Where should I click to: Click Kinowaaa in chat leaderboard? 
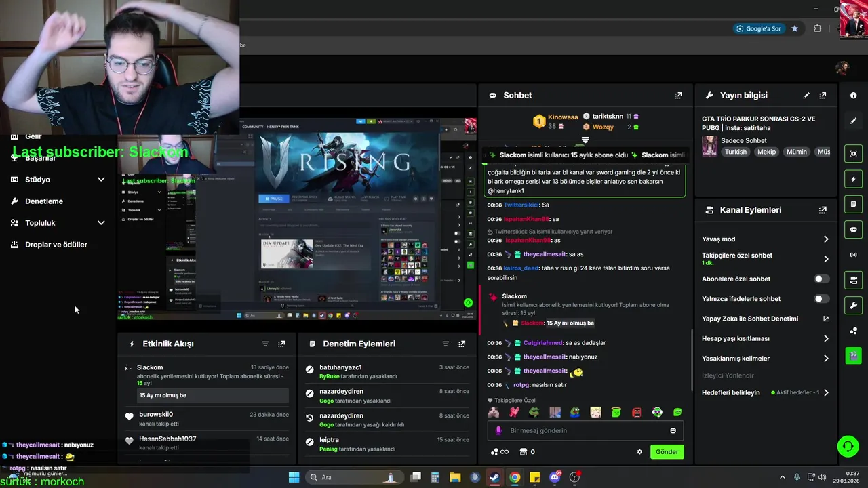click(x=563, y=117)
